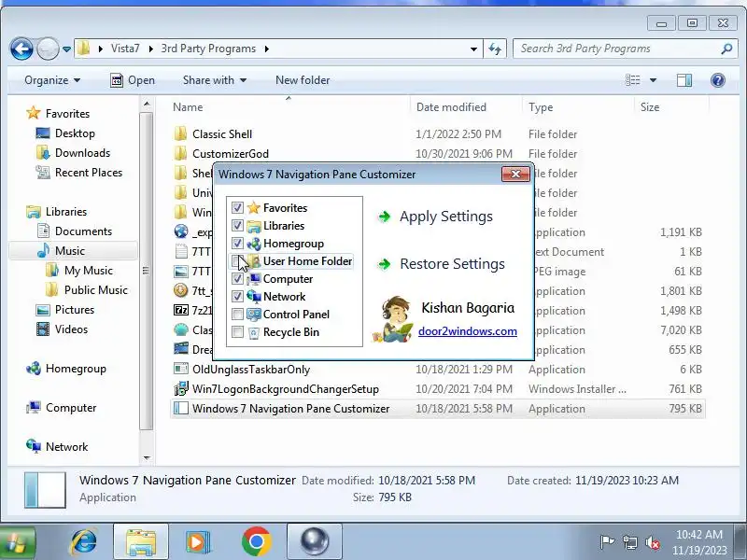Select the Classic Shell folder
This screenshot has width=747, height=560.
pos(222,134)
